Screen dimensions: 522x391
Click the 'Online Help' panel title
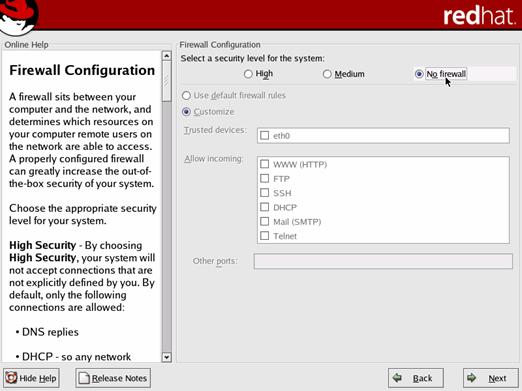(x=26, y=45)
